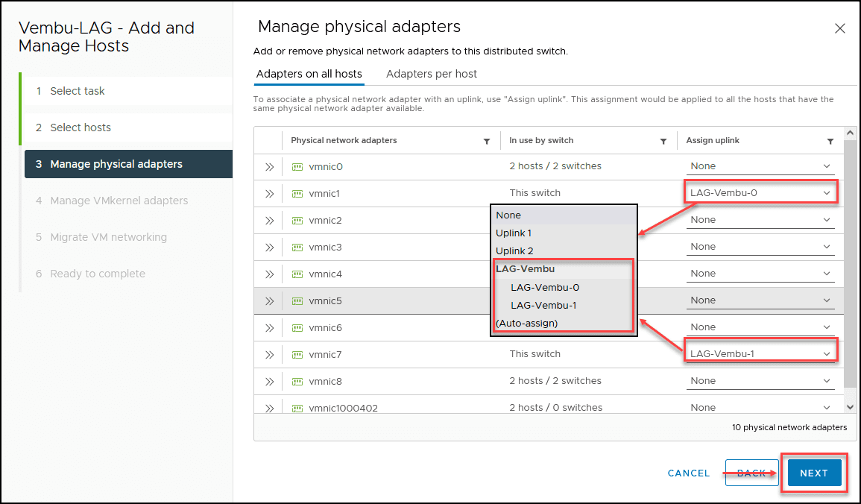Click the BACK button
Screen dimensions: 861x504
[751, 473]
